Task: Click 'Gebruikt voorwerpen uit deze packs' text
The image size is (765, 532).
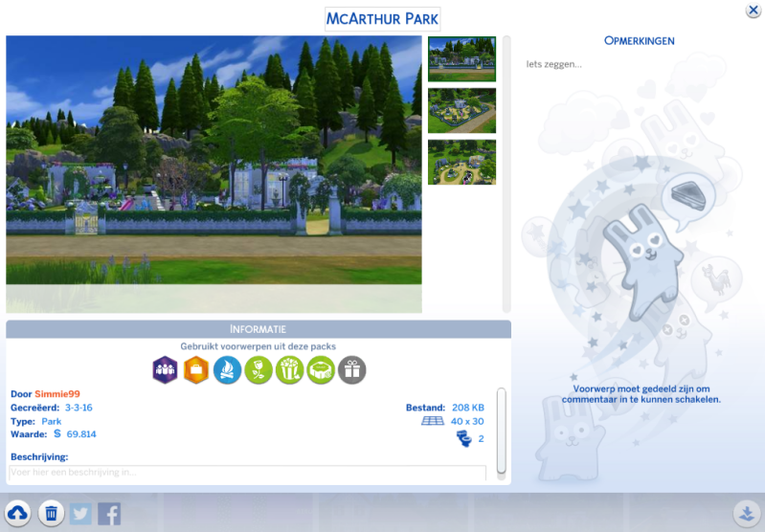Action: [x=259, y=346]
